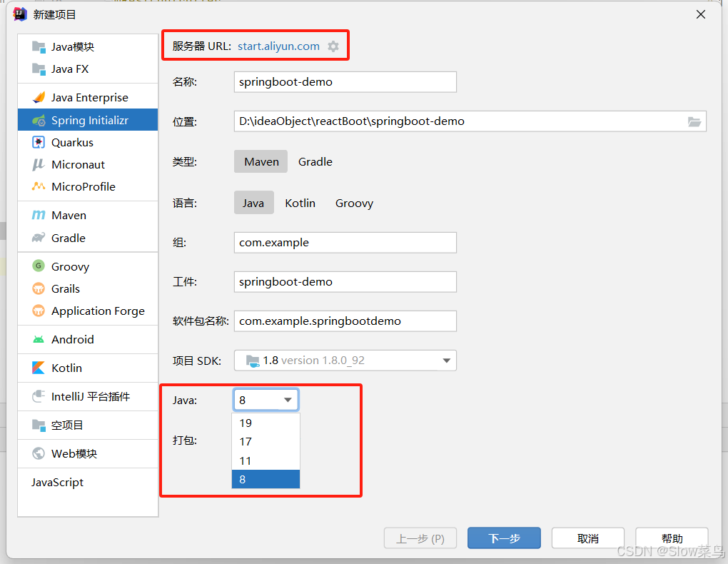Image resolution: width=728 pixels, height=564 pixels.
Task: Focus the 工件 field springboot-demo
Action: 345,281
